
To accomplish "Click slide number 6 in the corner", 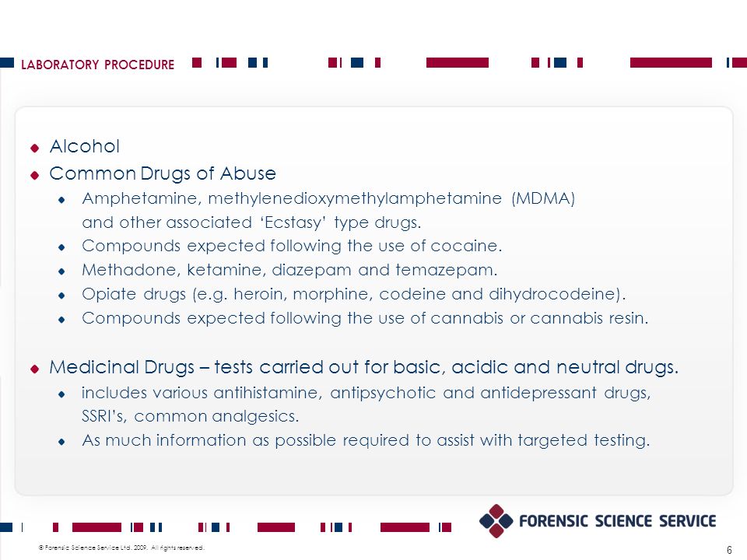I will click(729, 550).
